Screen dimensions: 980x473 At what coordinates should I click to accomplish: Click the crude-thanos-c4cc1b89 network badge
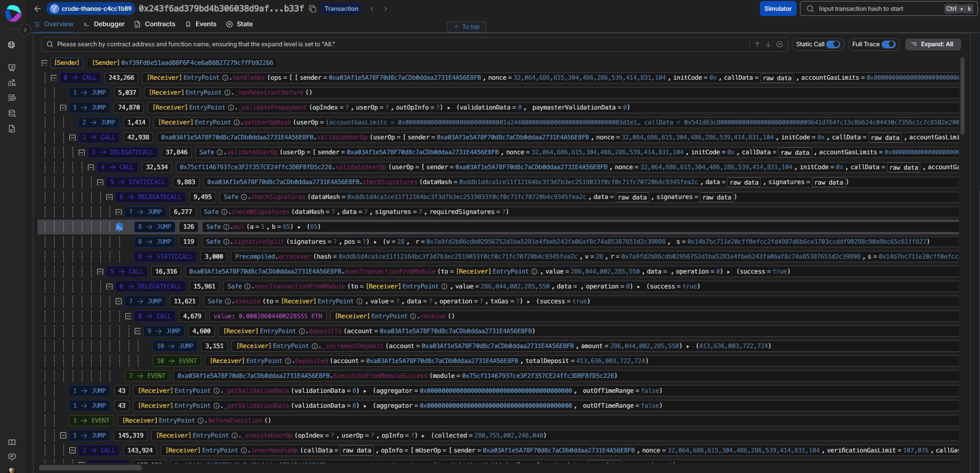click(x=91, y=9)
